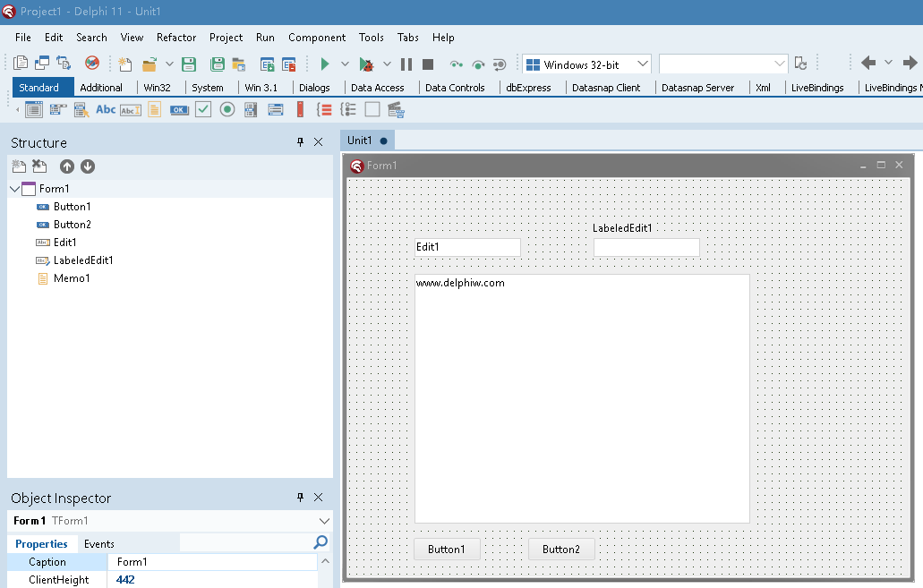923x588 pixels.
Task: Open dropdown beside the debugger run icon
Action: (387, 64)
